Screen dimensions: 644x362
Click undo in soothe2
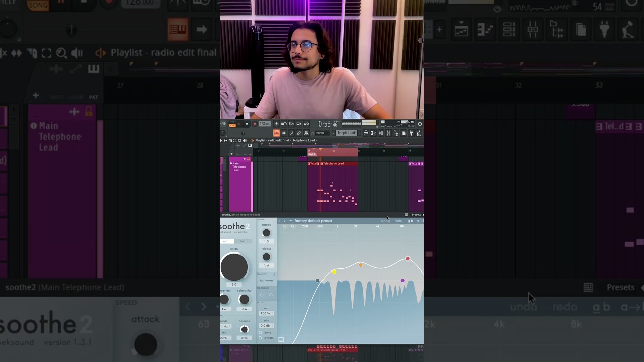385,221
